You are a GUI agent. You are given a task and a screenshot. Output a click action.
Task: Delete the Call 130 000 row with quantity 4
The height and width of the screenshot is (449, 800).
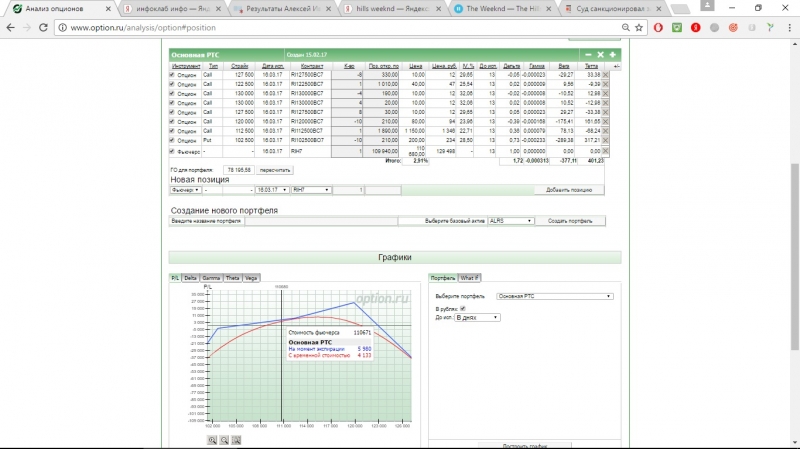606,103
